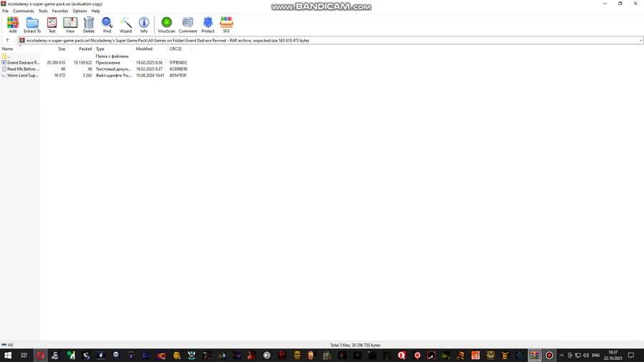The image size is (644, 362).
Task: Open the Comment tool
Action: point(187,24)
